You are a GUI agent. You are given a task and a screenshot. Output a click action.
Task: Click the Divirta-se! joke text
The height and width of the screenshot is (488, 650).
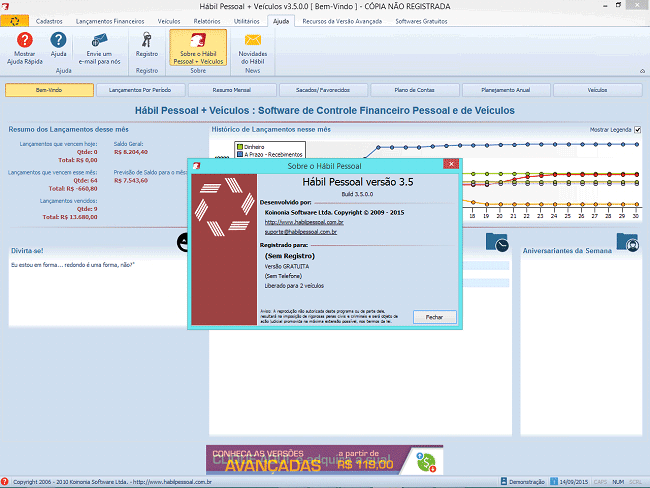[73, 265]
